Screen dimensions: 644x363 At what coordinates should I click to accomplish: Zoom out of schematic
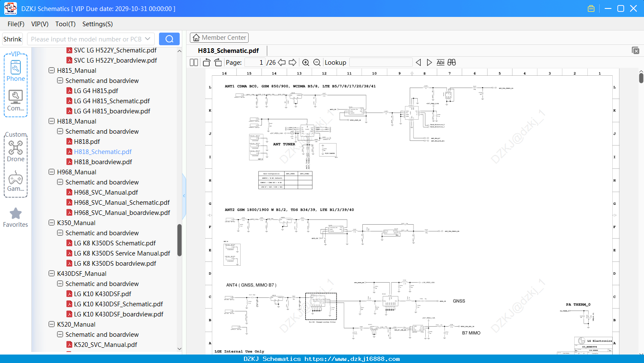click(x=317, y=62)
